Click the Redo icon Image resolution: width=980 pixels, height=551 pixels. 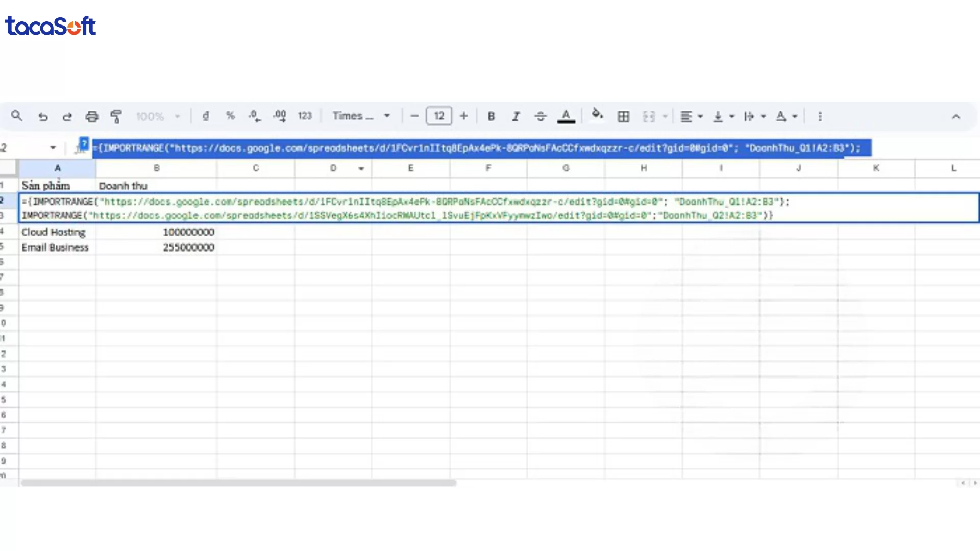67,116
